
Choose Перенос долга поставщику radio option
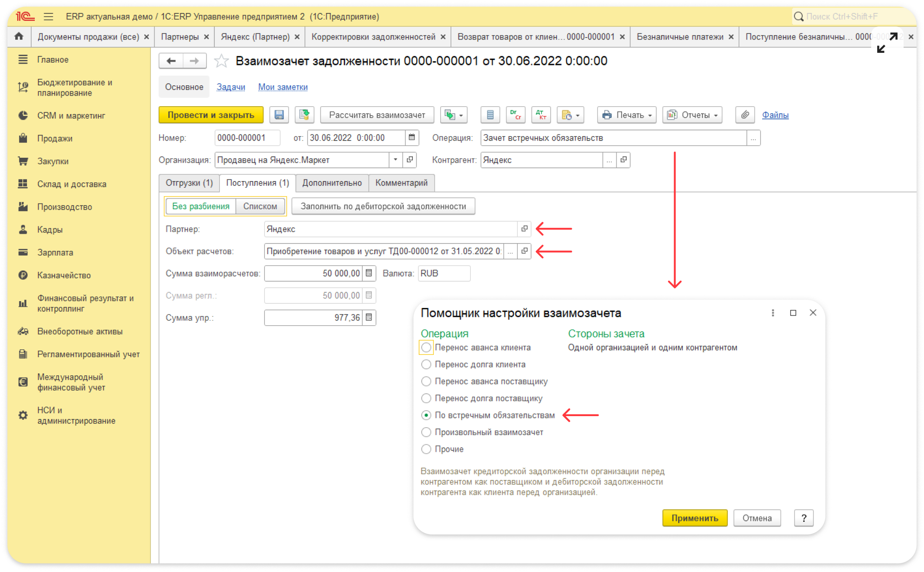[426, 398]
